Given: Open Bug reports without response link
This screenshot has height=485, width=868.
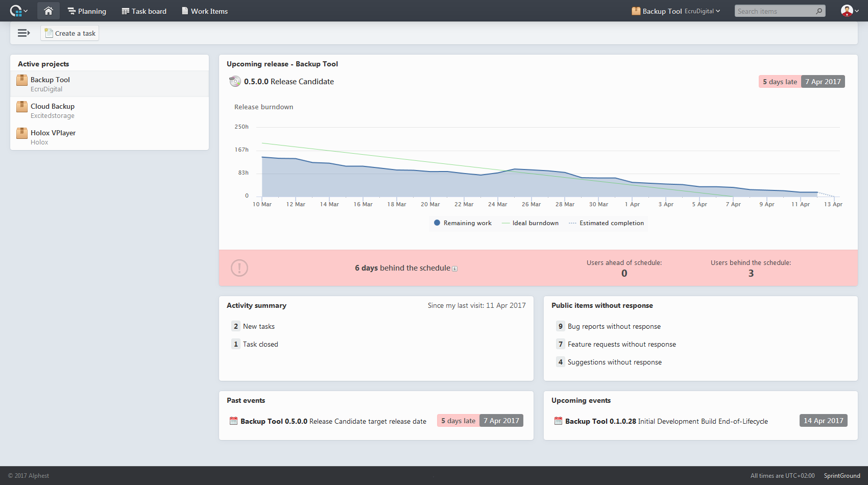Looking at the screenshot, I should click(x=614, y=326).
